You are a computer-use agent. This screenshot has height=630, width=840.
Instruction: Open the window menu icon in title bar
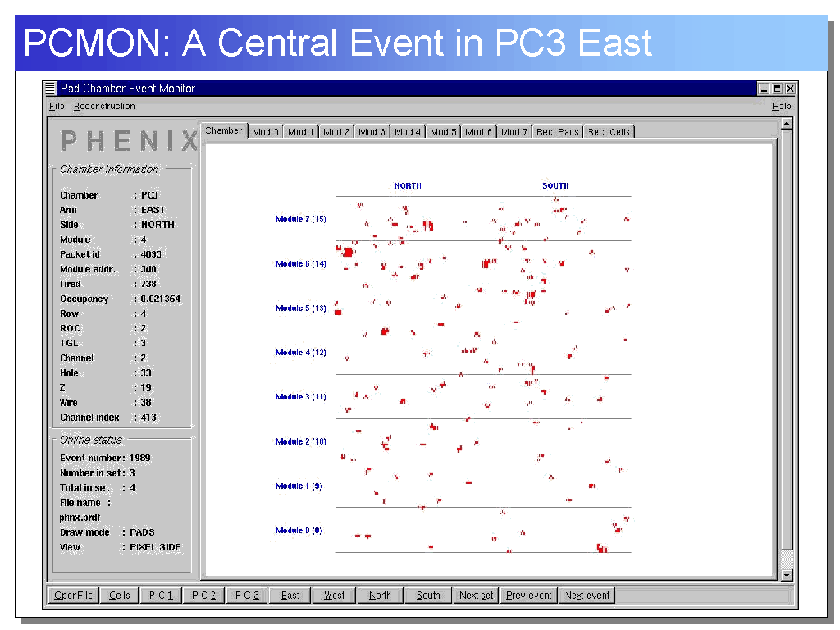51,89
